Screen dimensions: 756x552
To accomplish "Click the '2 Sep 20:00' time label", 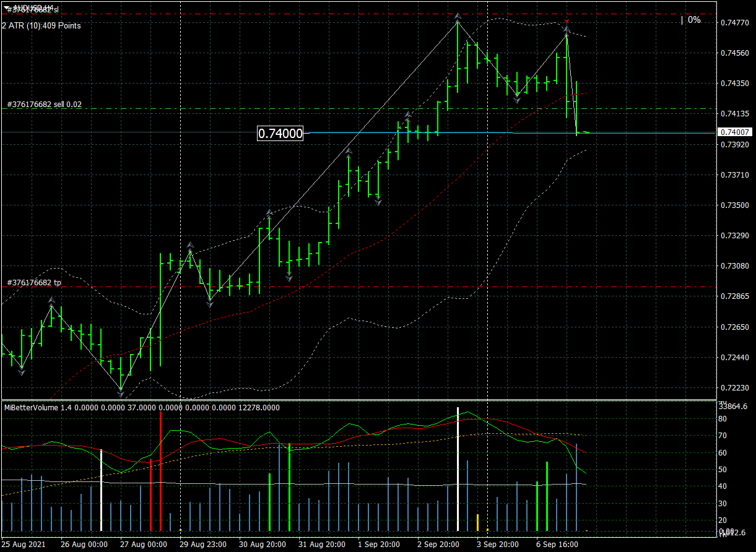I will [438, 545].
